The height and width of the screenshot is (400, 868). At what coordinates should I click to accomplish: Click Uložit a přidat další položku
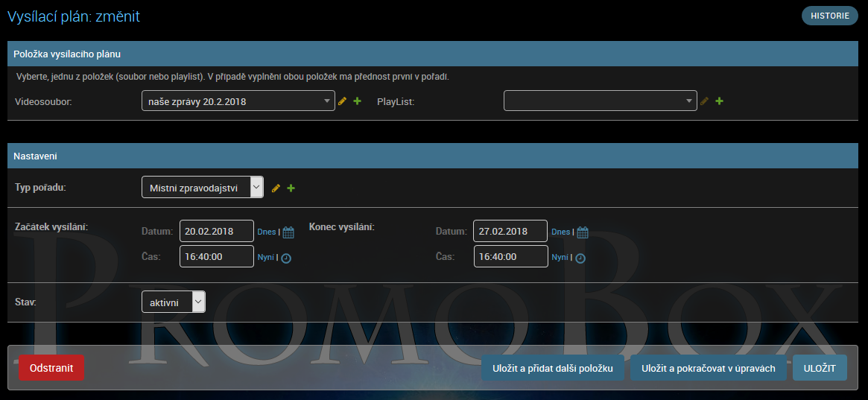[x=552, y=369]
